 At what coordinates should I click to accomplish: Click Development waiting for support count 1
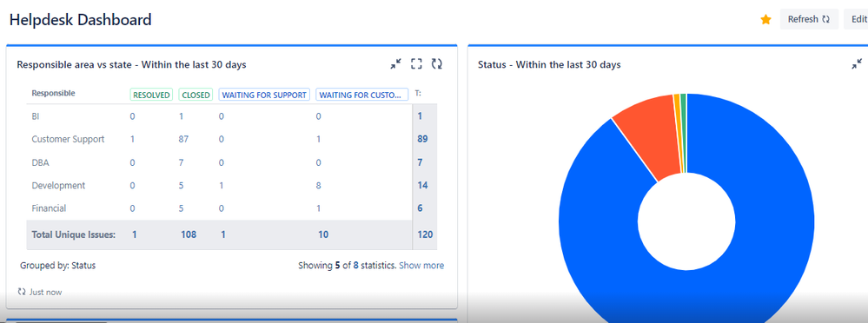tap(222, 185)
